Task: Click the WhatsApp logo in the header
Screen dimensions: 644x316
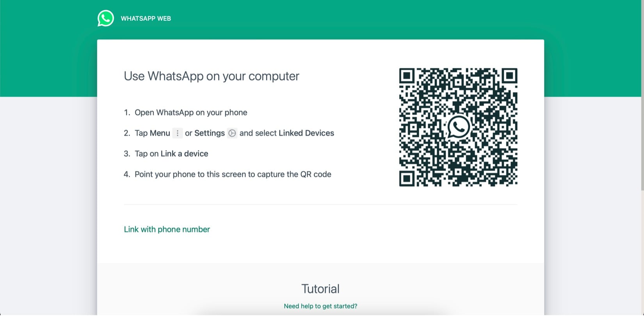Action: [106, 18]
